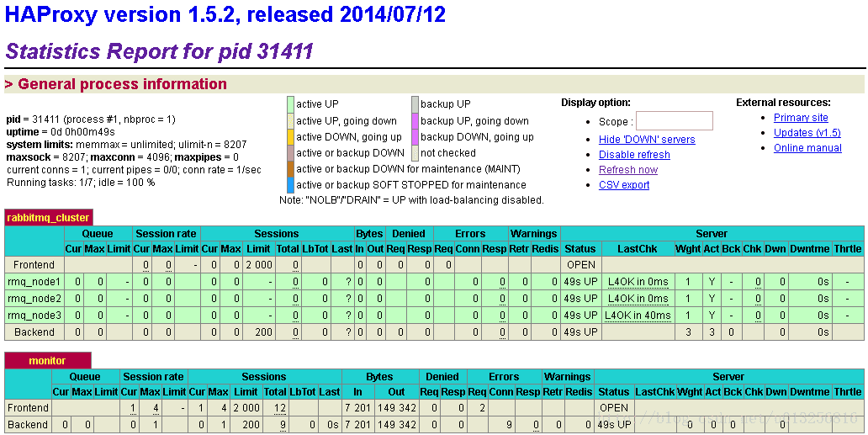The width and height of the screenshot is (868, 435).
Task: Click rmq_node3 server name cell
Action: 34,315
